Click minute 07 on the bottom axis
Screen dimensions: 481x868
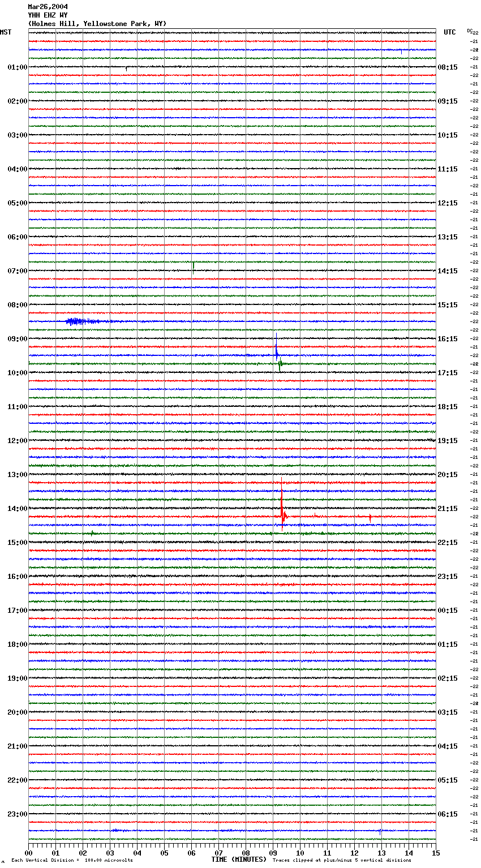218,853
